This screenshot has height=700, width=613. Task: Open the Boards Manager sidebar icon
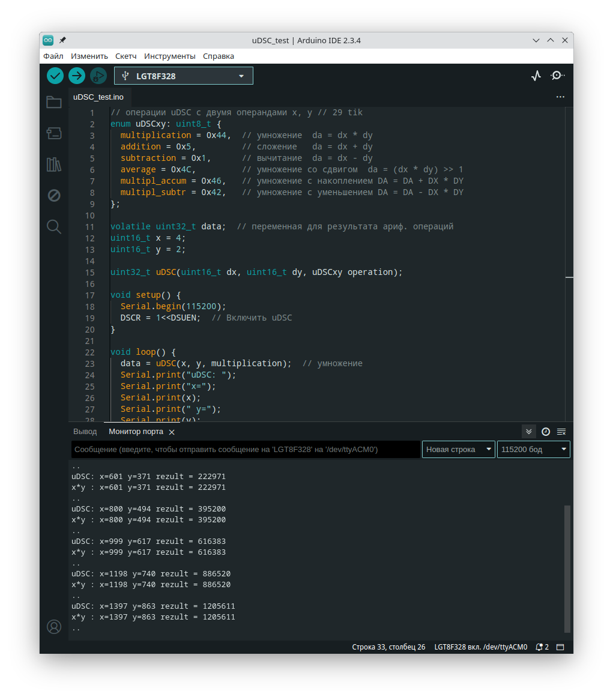click(54, 133)
